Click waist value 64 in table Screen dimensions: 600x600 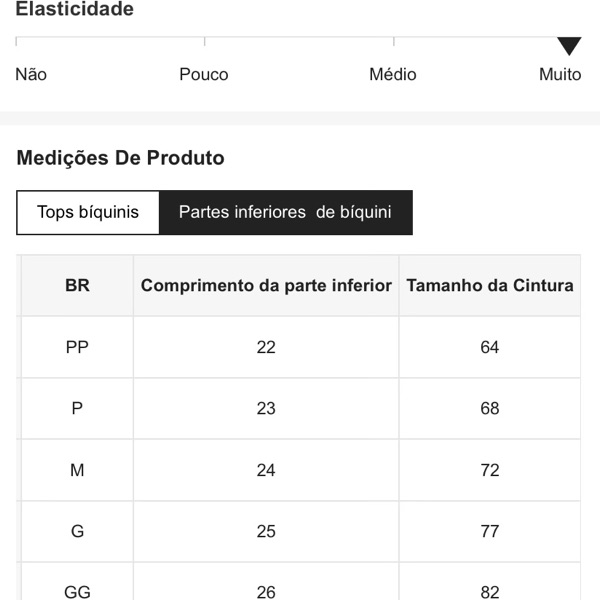tap(490, 347)
